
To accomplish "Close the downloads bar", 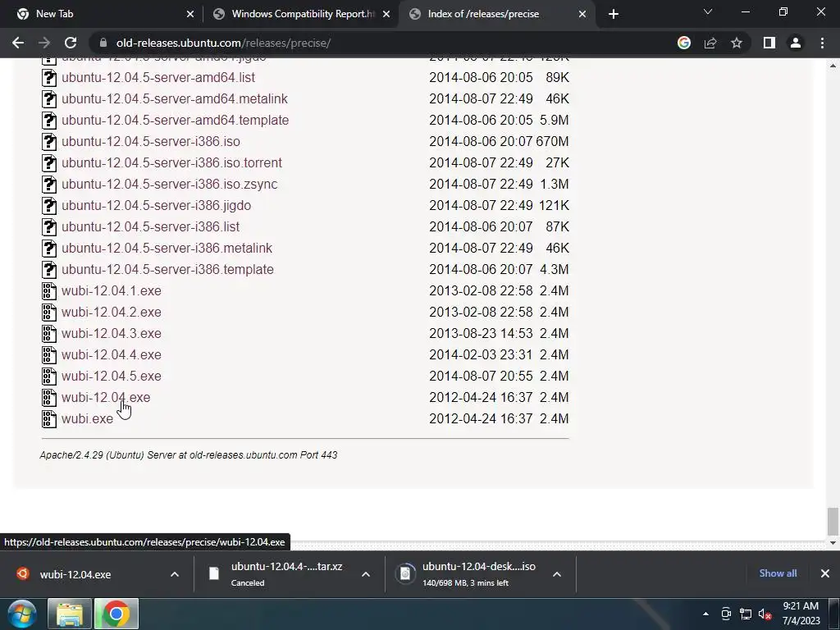I will click(825, 573).
